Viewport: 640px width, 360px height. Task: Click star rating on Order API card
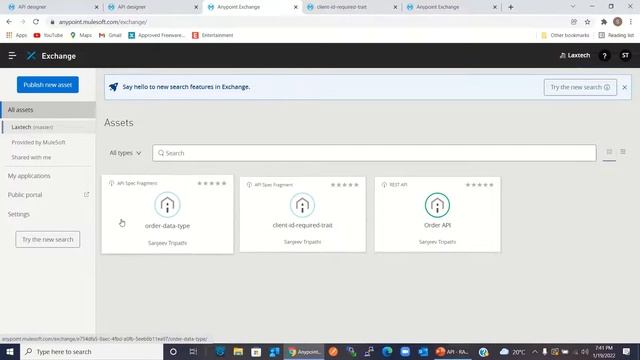pos(480,185)
